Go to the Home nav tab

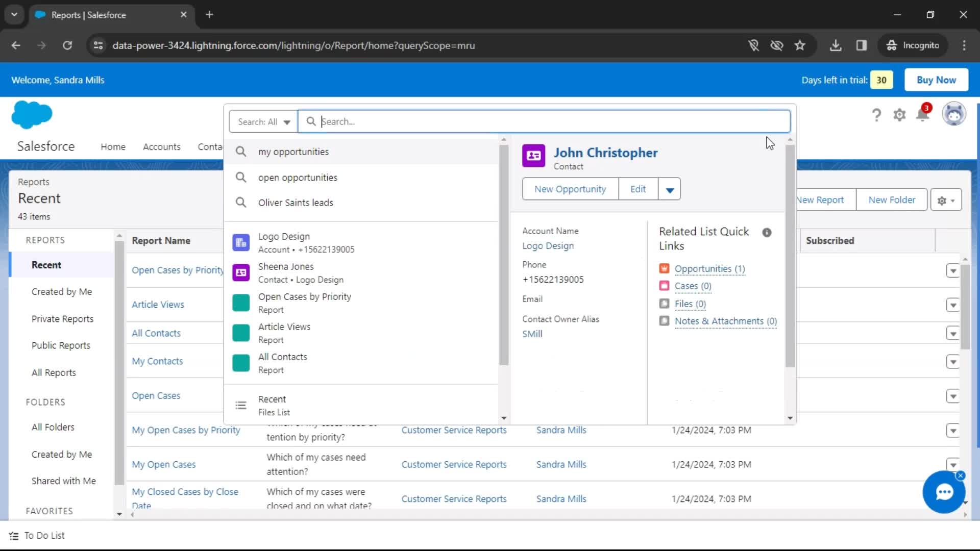click(113, 147)
